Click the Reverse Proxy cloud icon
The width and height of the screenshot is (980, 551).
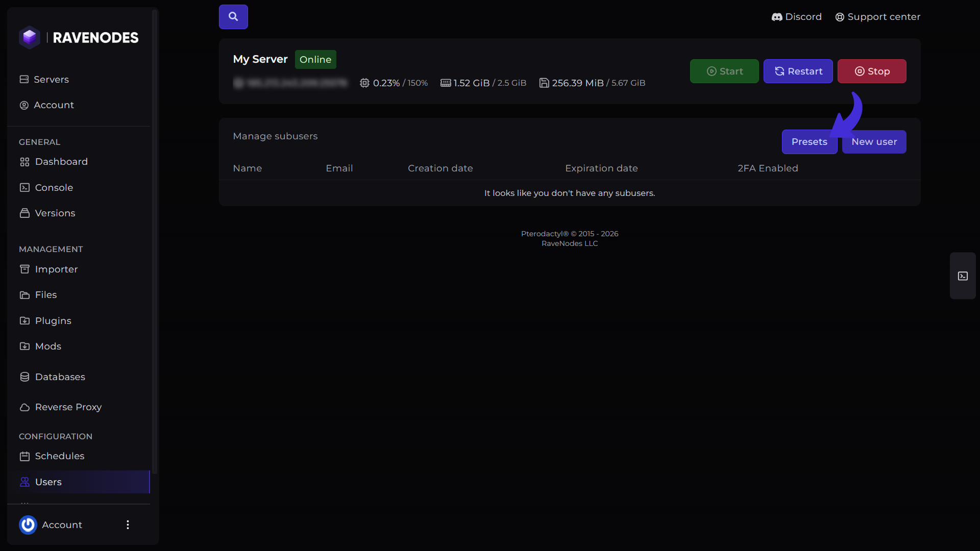tap(24, 407)
